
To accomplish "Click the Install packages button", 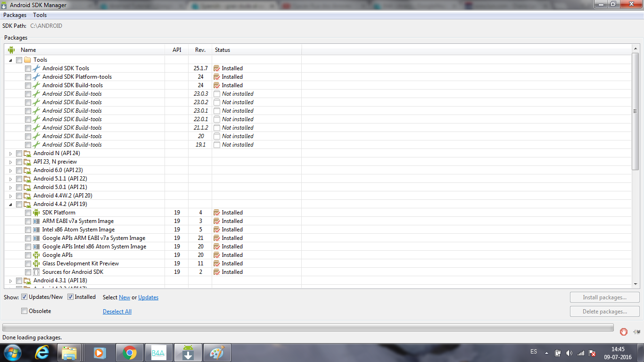I will pos(604,297).
